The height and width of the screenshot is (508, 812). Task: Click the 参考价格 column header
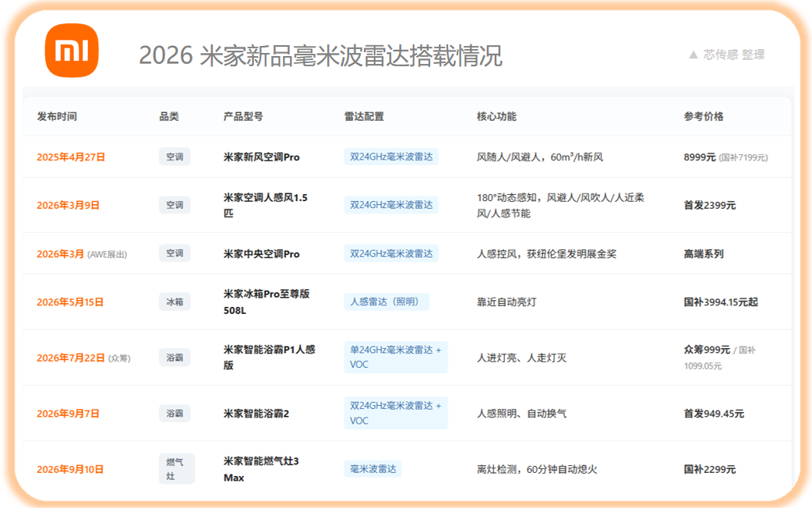[x=704, y=117]
